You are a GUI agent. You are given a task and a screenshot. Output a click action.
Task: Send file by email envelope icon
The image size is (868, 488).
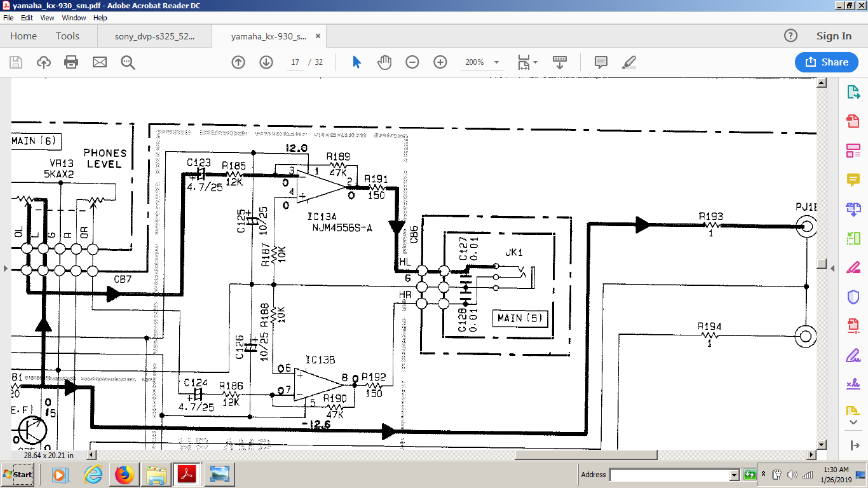(100, 62)
